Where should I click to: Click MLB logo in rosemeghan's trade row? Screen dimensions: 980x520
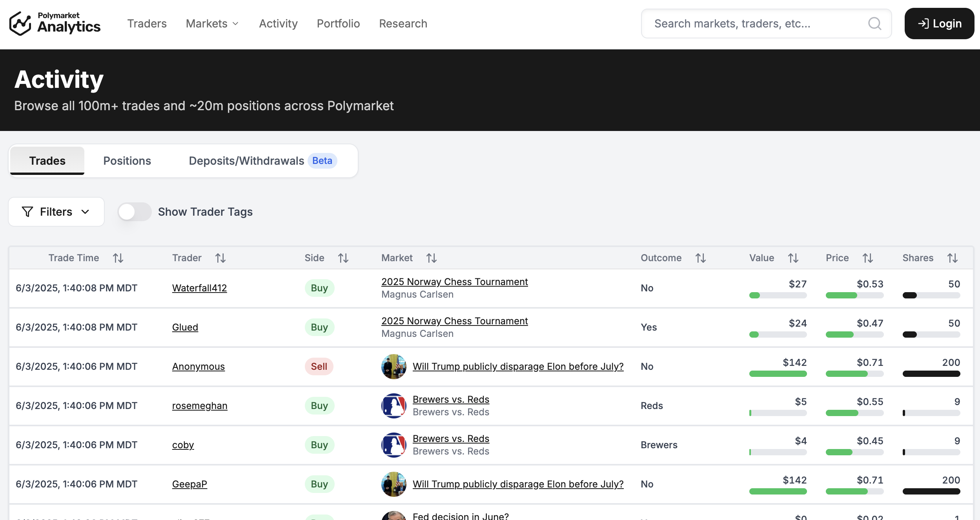(x=393, y=405)
